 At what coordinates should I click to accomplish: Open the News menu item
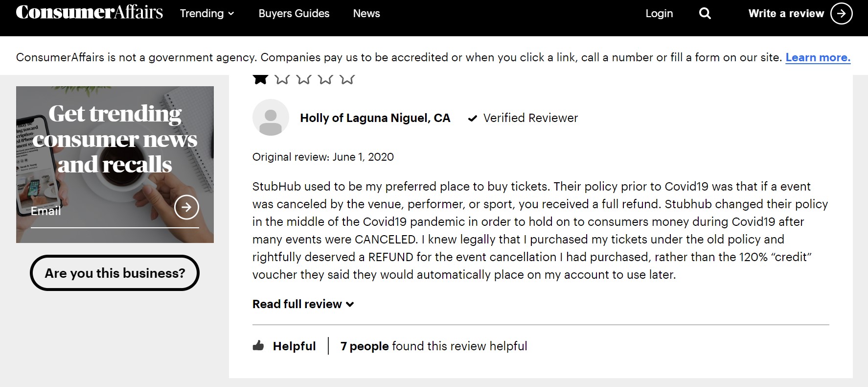pos(366,13)
